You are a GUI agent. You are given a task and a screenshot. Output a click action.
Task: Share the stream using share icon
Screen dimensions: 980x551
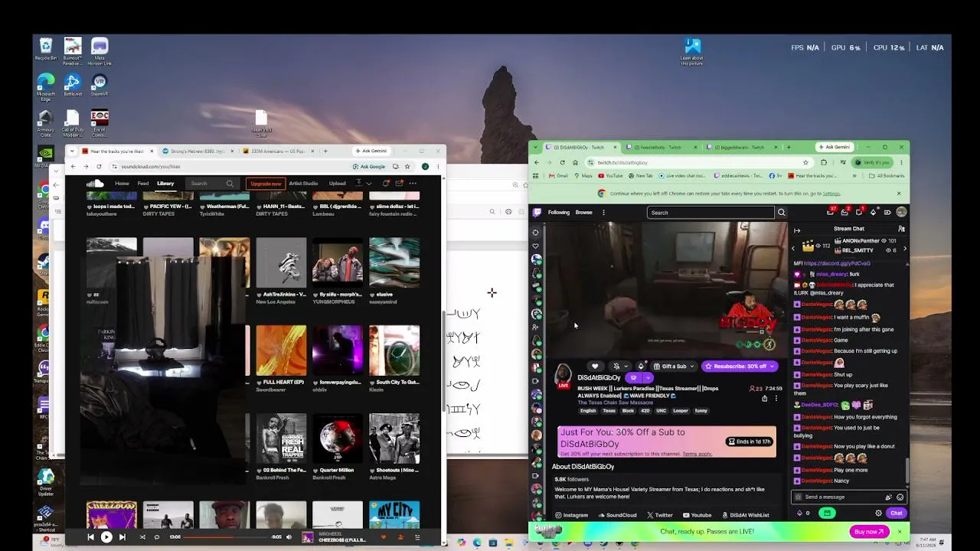tap(764, 399)
